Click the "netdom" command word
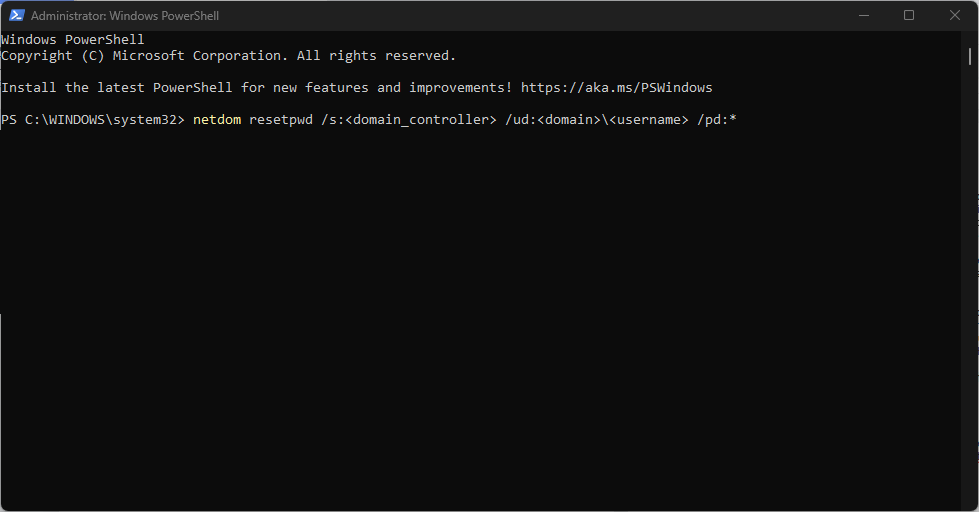 tap(217, 120)
